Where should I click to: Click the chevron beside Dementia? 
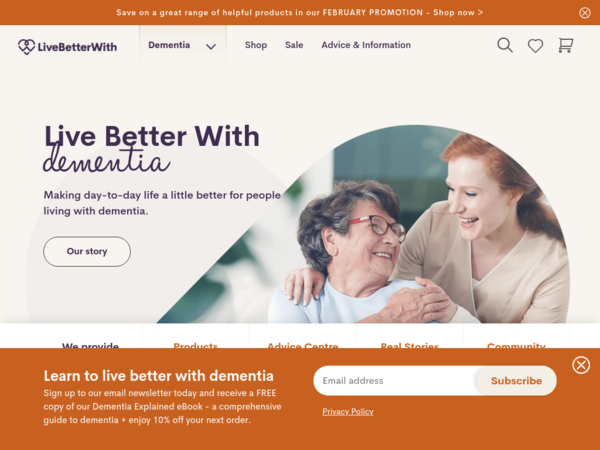coord(211,47)
